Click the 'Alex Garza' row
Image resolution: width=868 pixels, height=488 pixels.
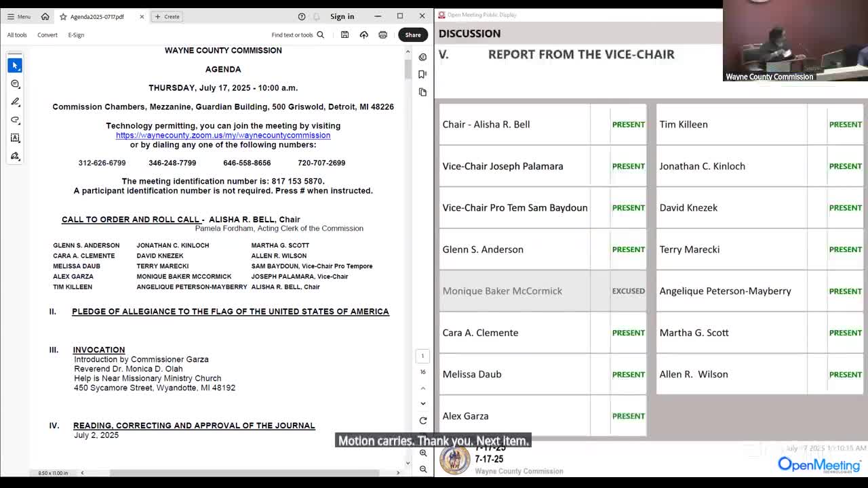click(x=542, y=416)
